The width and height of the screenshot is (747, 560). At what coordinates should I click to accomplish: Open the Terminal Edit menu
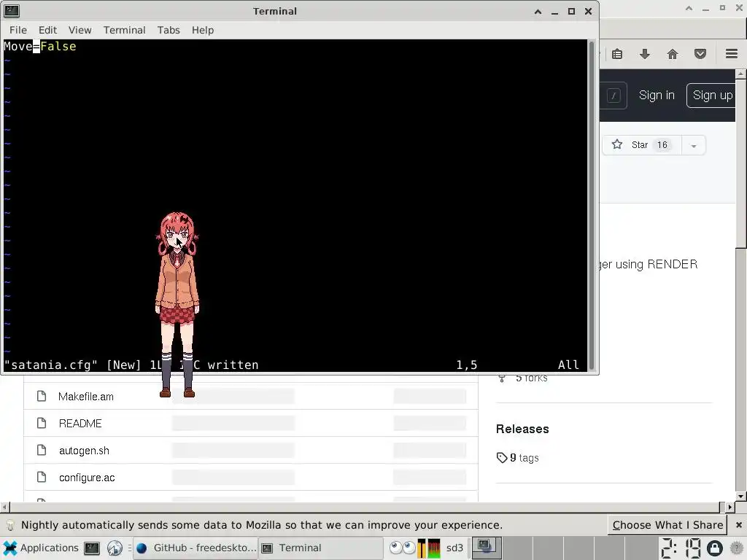pyautogui.click(x=47, y=30)
